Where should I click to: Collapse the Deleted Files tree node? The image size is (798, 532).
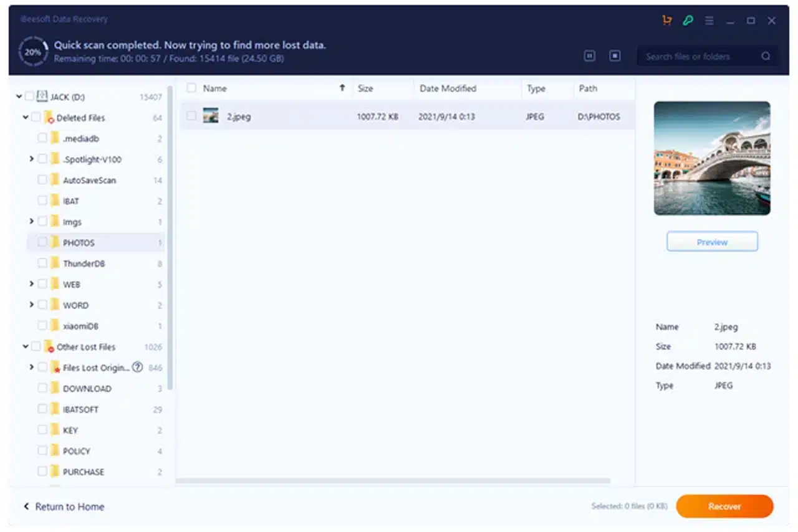click(x=25, y=118)
